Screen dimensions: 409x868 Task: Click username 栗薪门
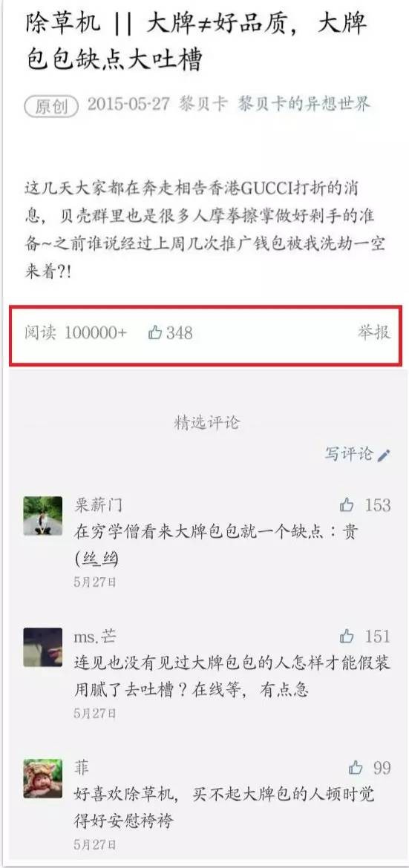(x=98, y=505)
